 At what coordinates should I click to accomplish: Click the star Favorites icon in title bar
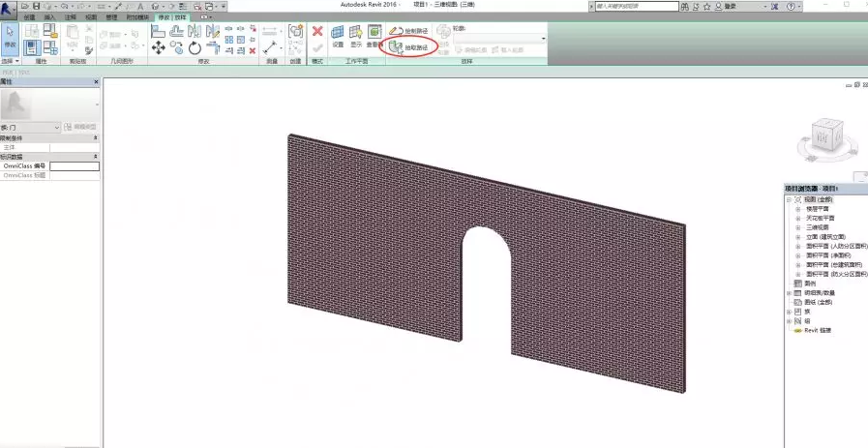pyautogui.click(x=707, y=7)
